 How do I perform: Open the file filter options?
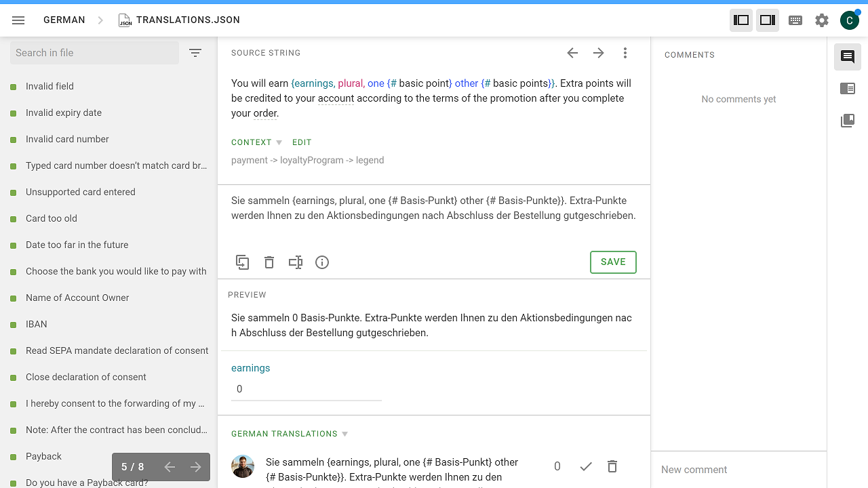click(195, 53)
